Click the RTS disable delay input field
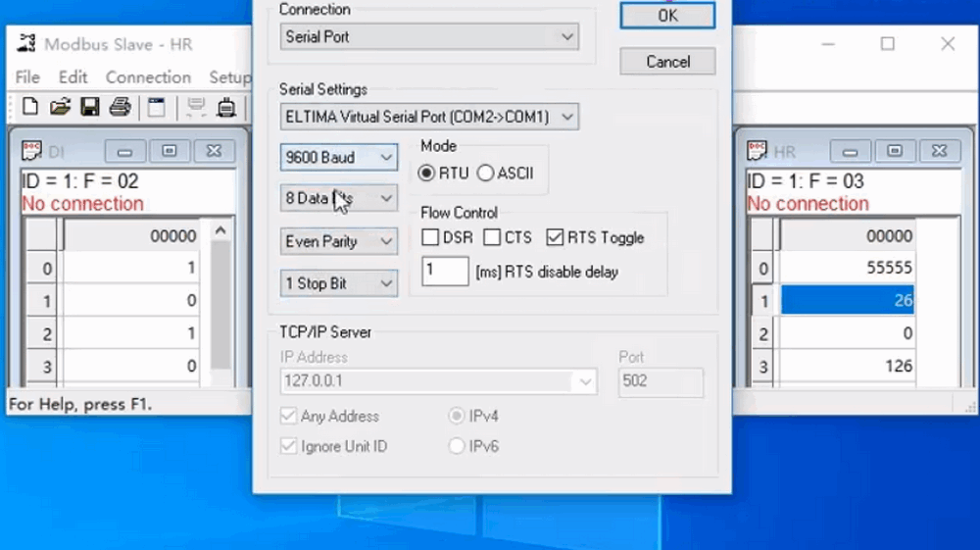The image size is (980, 550). click(x=445, y=272)
